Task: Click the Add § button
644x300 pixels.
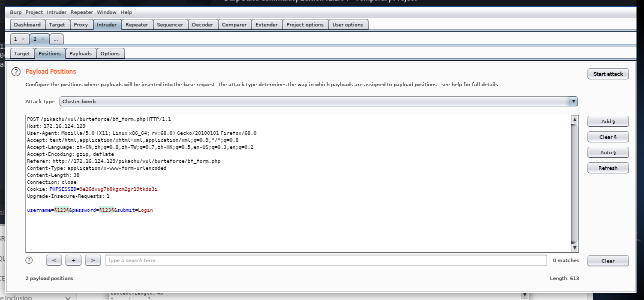Action: point(608,122)
